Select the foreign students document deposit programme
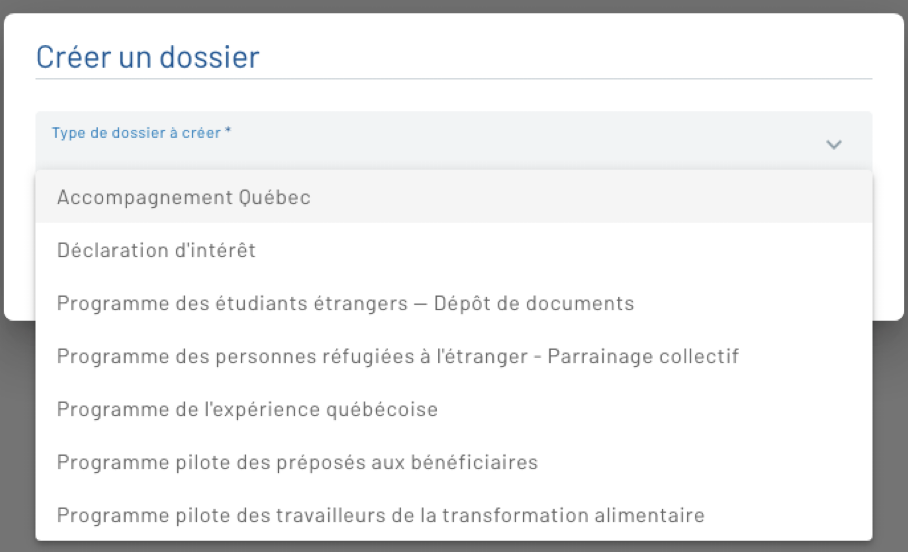The height and width of the screenshot is (552, 908). coord(345,303)
